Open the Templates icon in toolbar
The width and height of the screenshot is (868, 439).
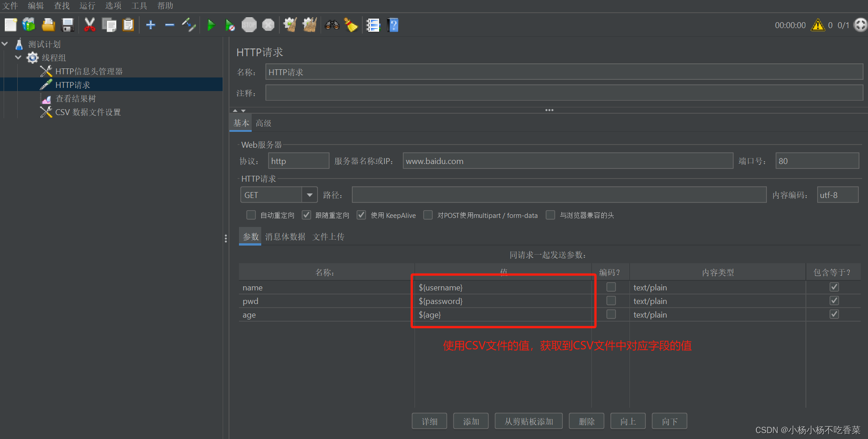pyautogui.click(x=29, y=25)
